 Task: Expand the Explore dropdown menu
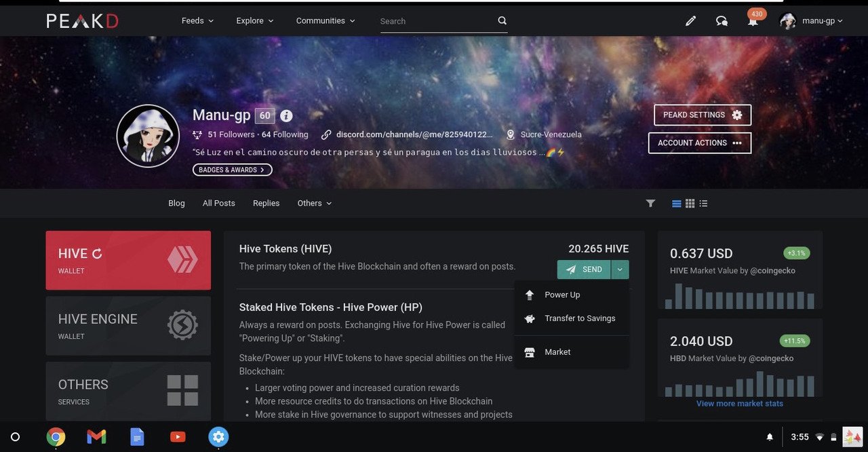[x=255, y=21]
